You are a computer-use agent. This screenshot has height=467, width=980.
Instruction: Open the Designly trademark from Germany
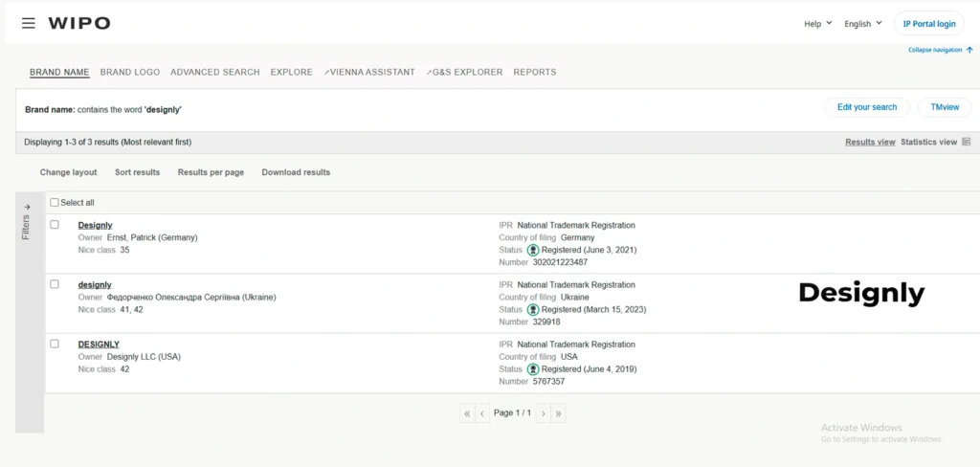click(95, 225)
